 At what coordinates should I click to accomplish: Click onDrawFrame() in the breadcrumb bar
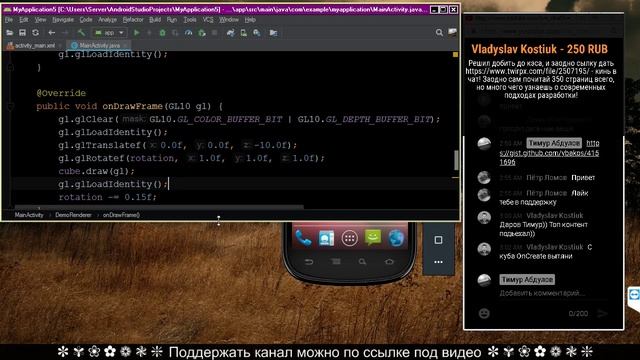(x=121, y=215)
